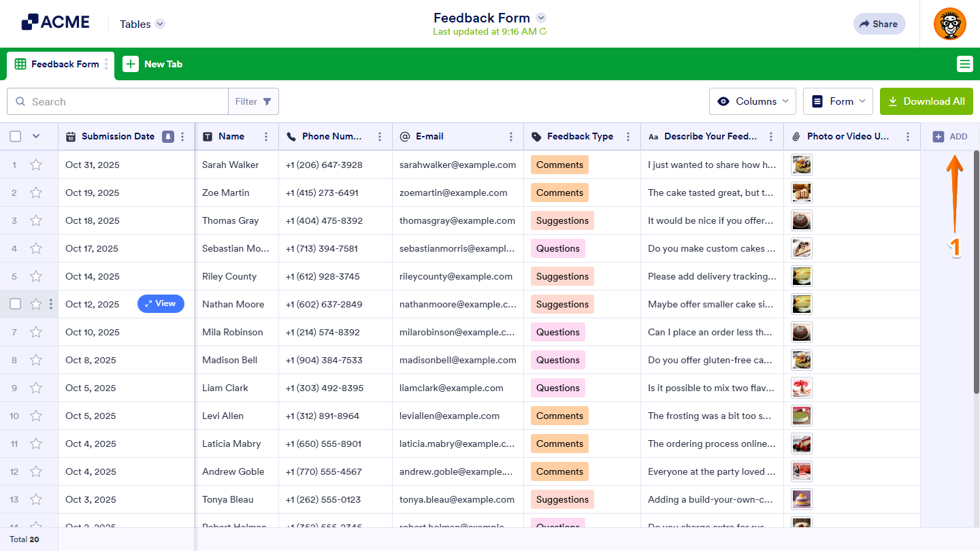Click the Feedback Form tab options dots
Screen dimensions: 980x551
(106, 64)
